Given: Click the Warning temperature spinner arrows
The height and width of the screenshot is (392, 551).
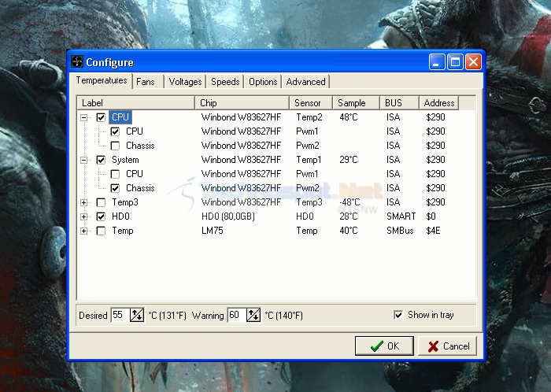Looking at the screenshot, I should [253, 315].
